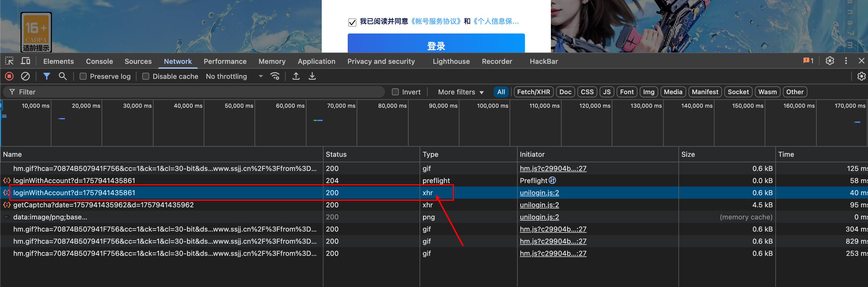Import HAR file upload icon

click(296, 76)
